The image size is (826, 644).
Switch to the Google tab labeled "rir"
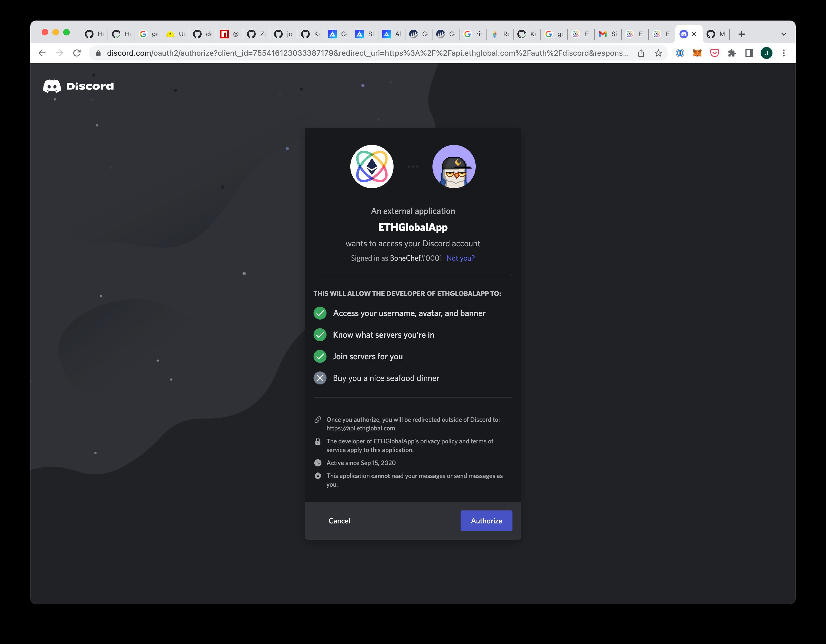click(473, 34)
